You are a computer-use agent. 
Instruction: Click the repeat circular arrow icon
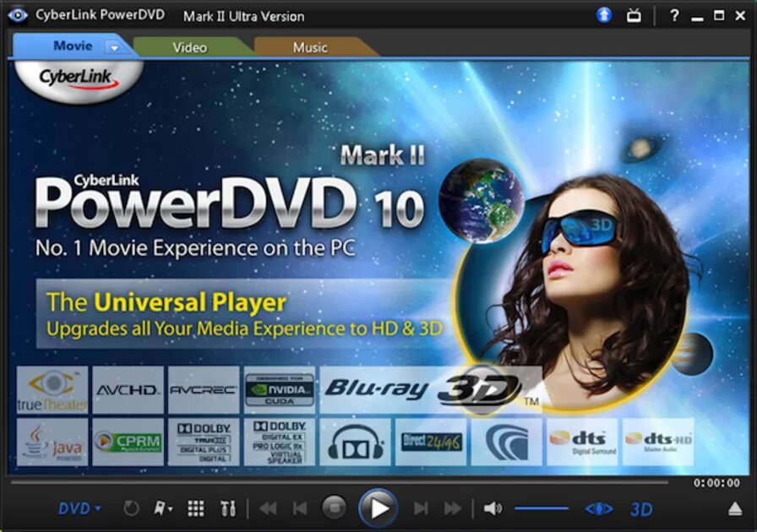pos(131,508)
